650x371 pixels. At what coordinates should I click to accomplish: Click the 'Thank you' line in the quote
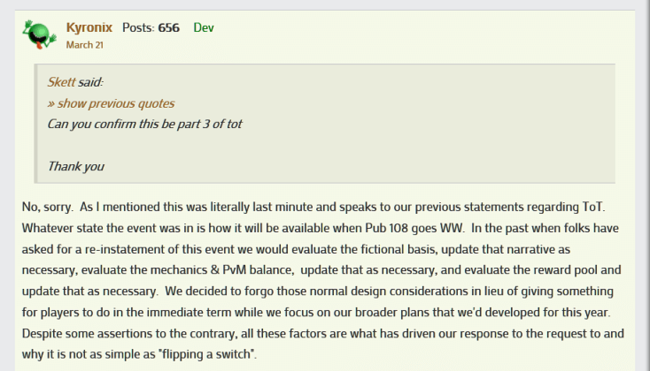pos(76,166)
